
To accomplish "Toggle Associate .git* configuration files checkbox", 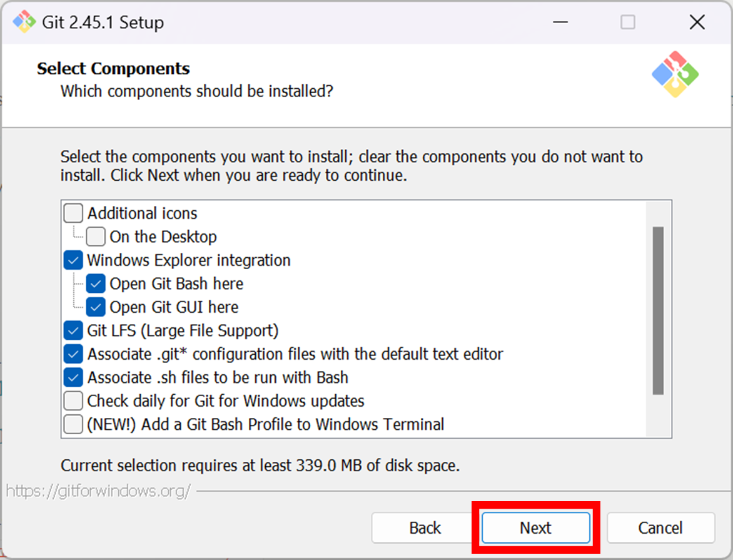I will [73, 354].
